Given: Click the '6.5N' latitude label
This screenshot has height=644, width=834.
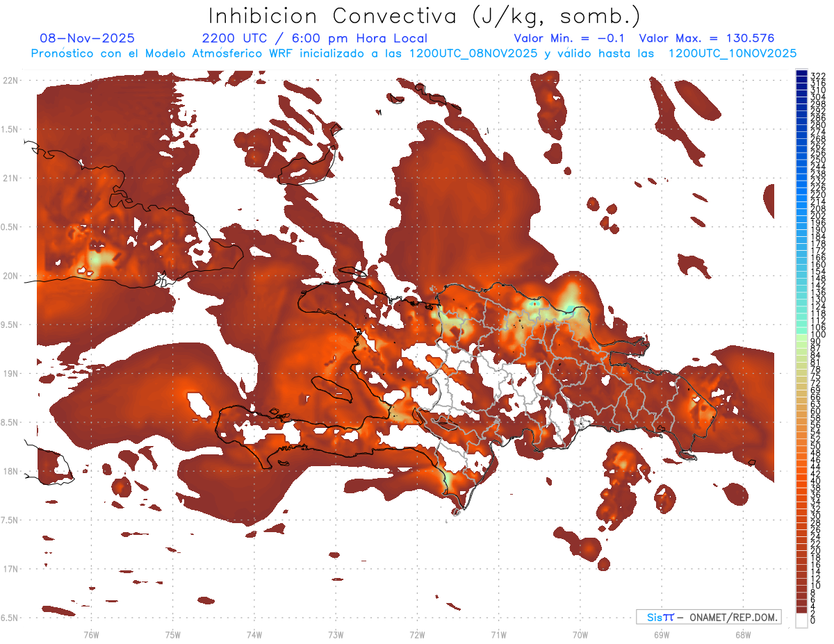Looking at the screenshot, I should [10, 618].
